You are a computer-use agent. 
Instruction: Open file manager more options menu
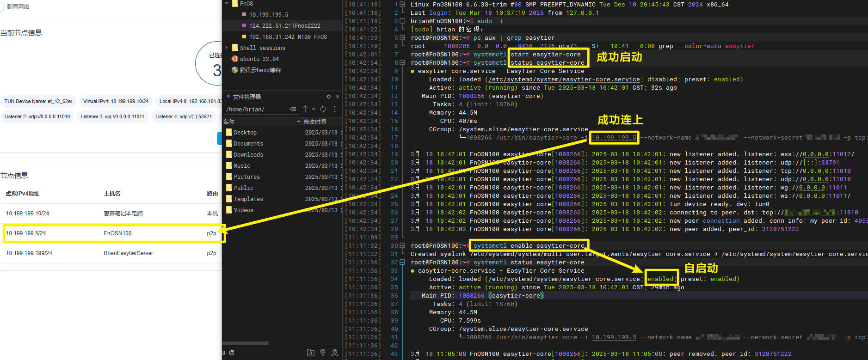pyautogui.click(x=335, y=109)
